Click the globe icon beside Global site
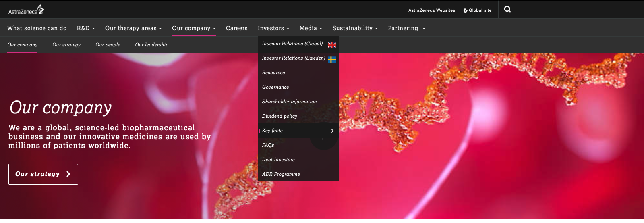Screen dimensions: 644x223 pyautogui.click(x=465, y=10)
